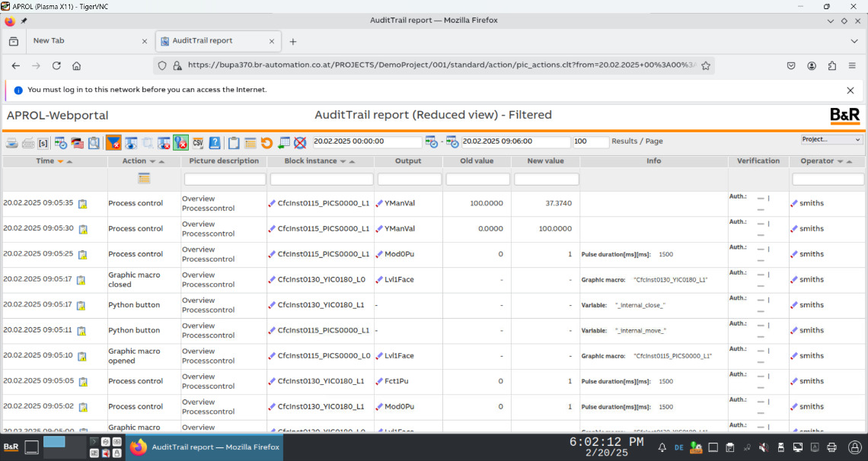Click the clipboard icon in the toolbar

(234, 142)
